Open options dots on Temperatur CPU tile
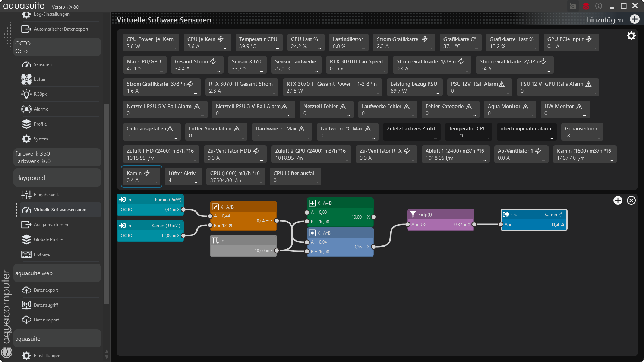This screenshot has height=362, width=644. [x=277, y=48]
